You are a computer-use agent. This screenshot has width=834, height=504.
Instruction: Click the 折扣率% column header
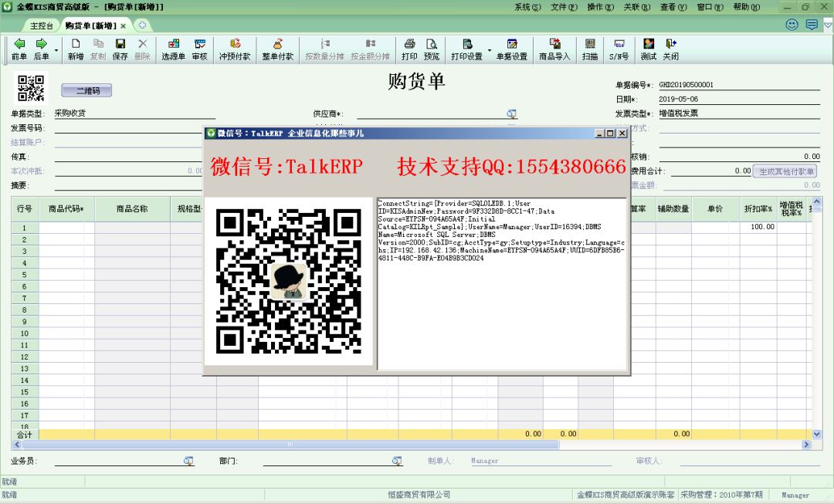tap(758, 209)
